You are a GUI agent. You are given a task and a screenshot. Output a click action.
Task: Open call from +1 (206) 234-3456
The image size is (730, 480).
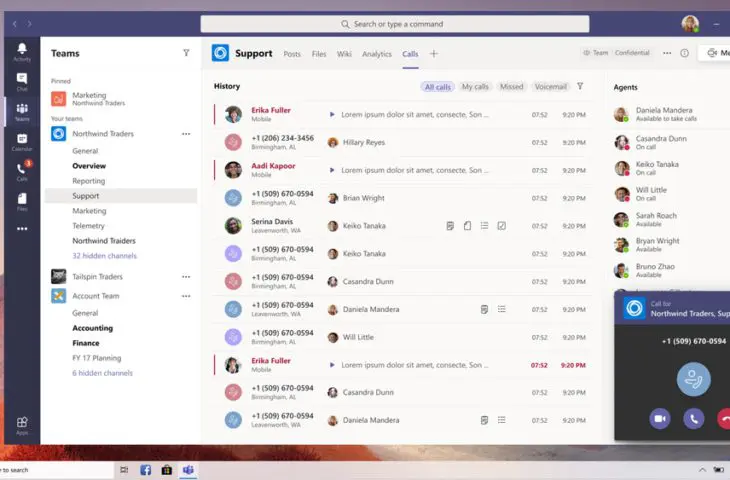click(x=282, y=138)
